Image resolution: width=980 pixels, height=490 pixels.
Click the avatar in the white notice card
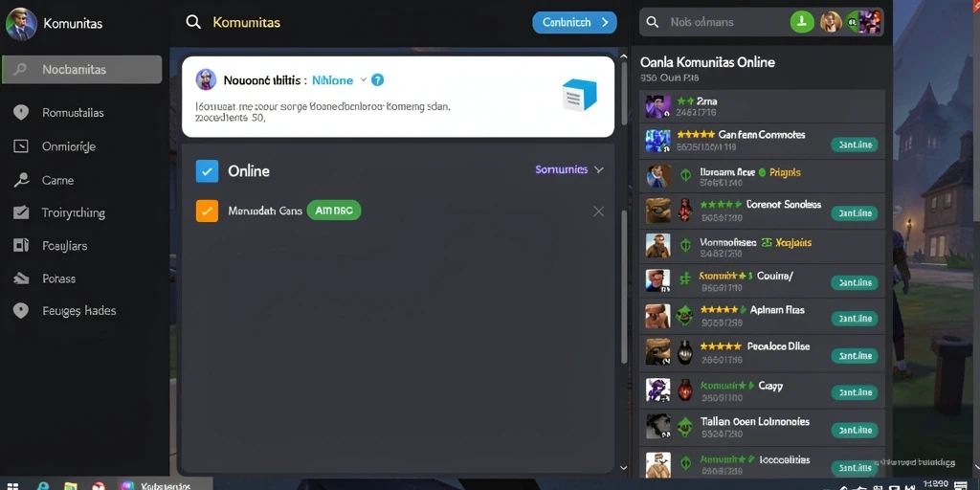tap(207, 79)
